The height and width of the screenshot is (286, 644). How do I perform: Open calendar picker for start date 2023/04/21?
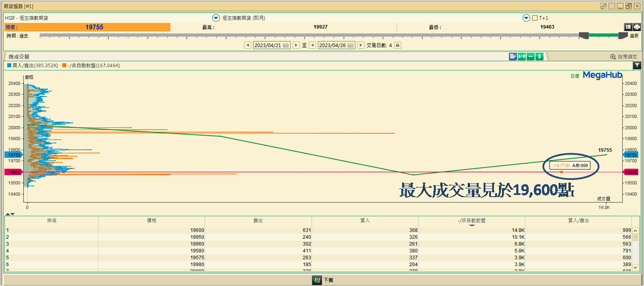coord(286,45)
